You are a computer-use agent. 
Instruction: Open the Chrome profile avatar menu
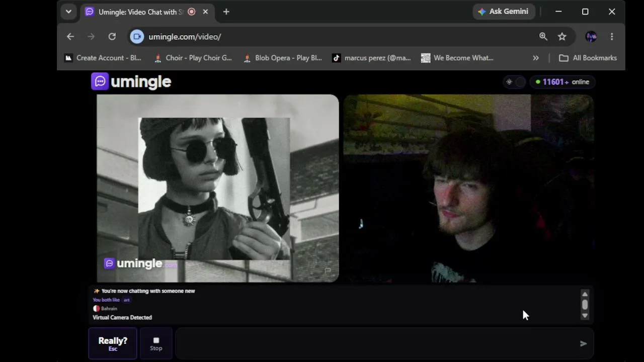(591, 36)
